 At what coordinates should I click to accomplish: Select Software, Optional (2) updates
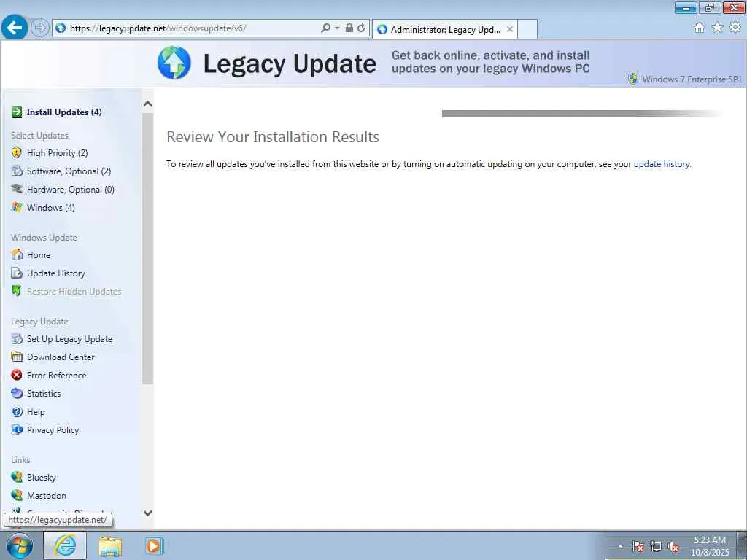[69, 171]
